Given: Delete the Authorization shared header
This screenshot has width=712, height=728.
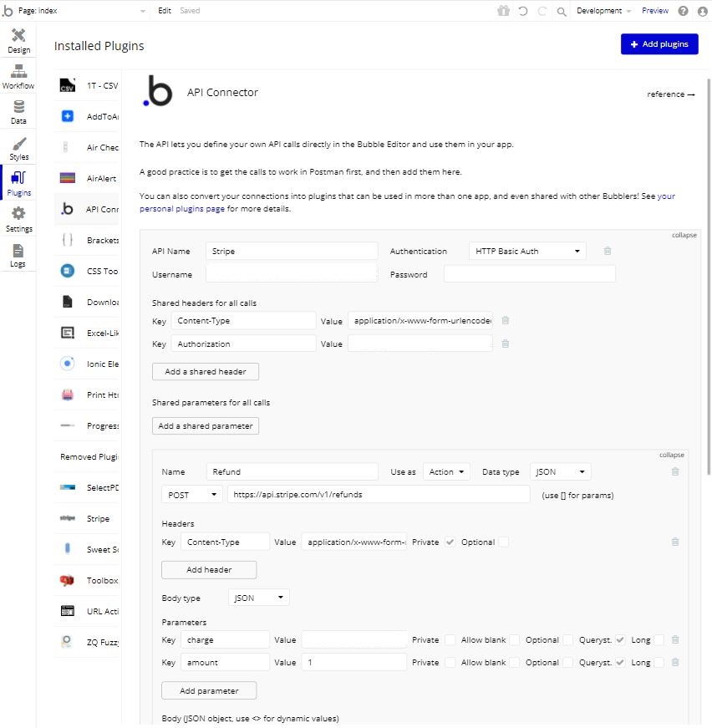Looking at the screenshot, I should (x=506, y=344).
